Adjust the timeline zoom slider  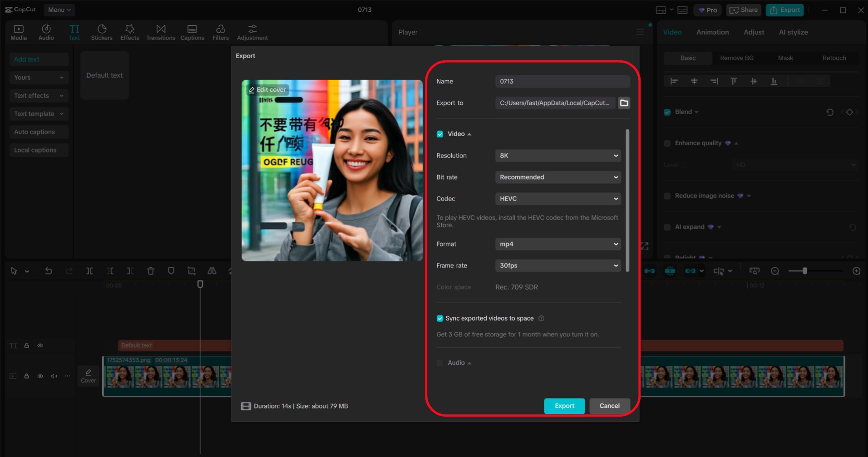coord(804,271)
